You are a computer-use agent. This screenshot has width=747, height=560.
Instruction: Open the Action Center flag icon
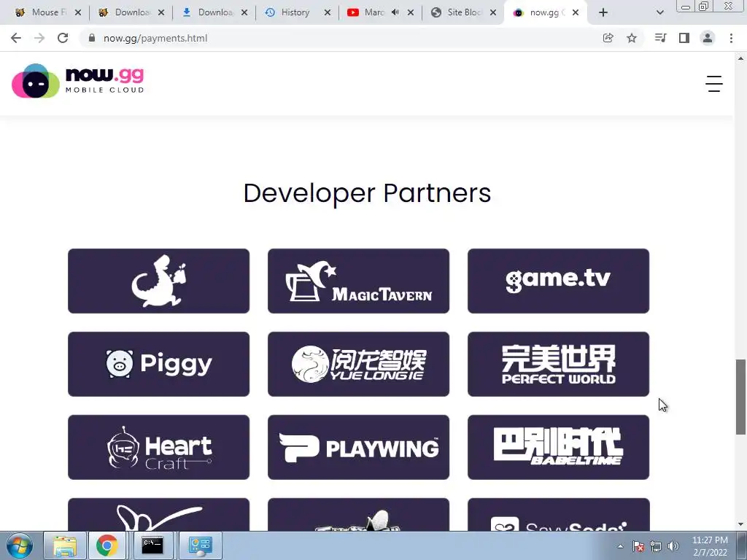pos(638,546)
